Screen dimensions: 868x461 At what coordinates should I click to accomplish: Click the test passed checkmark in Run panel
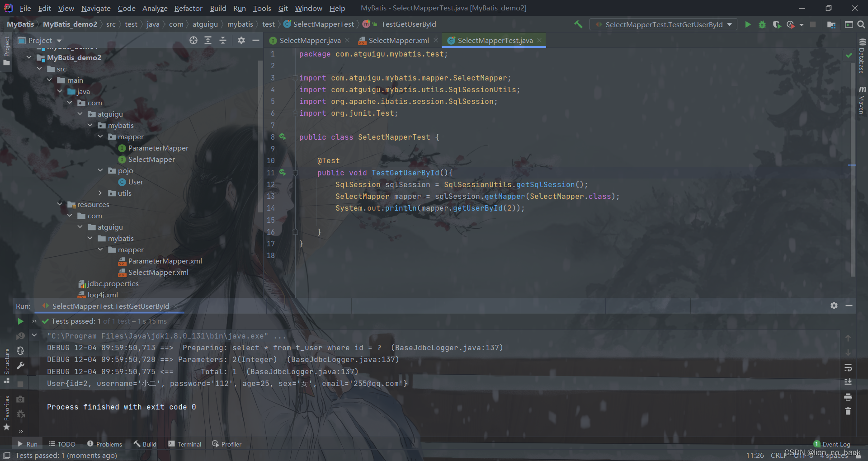pyautogui.click(x=45, y=321)
